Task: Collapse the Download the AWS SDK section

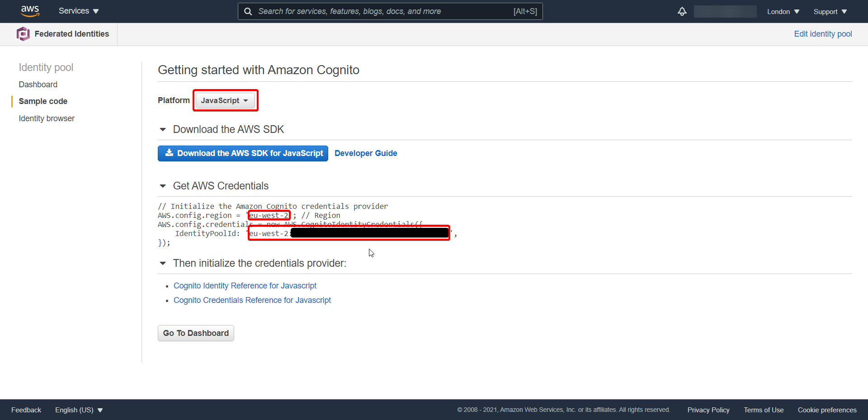Action: [x=163, y=130]
